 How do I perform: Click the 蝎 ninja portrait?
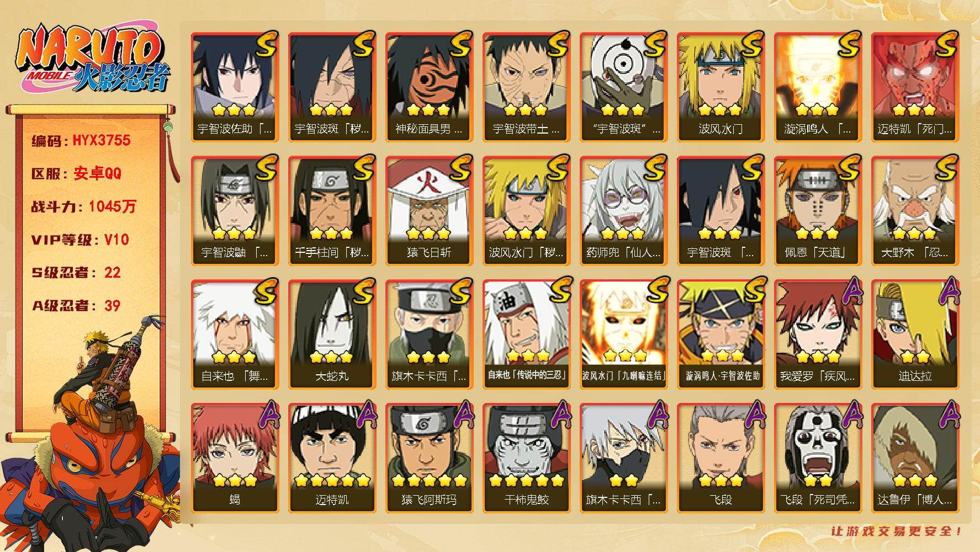tap(235, 458)
